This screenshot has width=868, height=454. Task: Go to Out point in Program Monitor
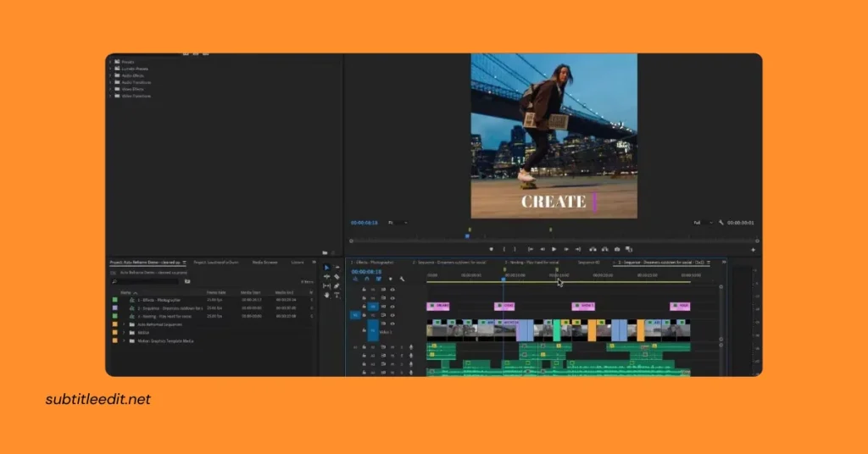578,249
